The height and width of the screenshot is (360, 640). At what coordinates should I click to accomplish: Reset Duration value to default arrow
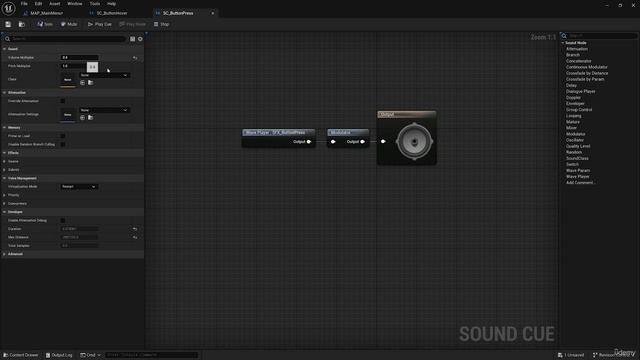point(135,229)
